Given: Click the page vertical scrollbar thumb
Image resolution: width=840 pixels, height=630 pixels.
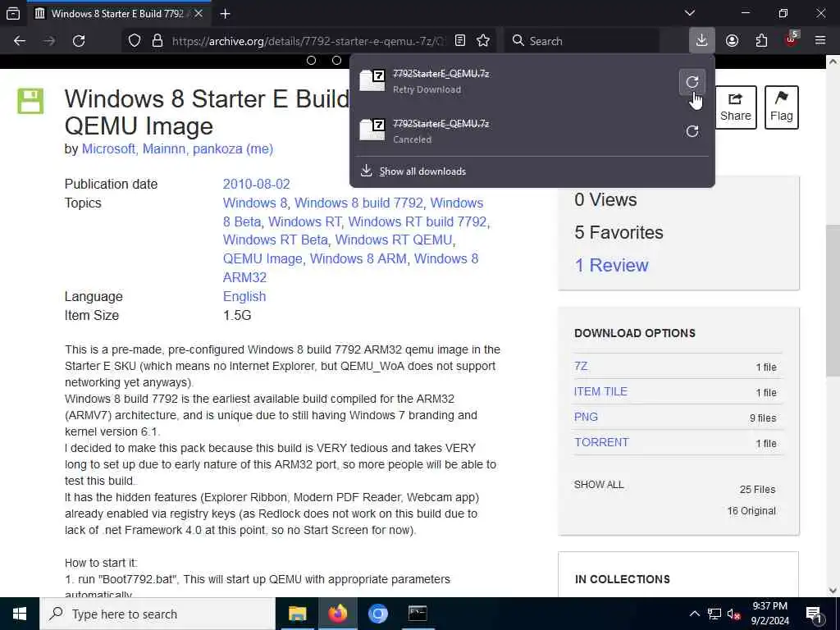Looking at the screenshot, I should [833, 300].
